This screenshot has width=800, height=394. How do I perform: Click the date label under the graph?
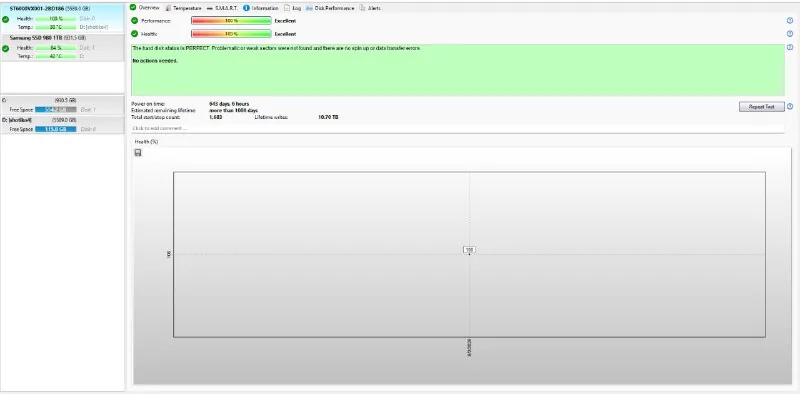coord(469,348)
